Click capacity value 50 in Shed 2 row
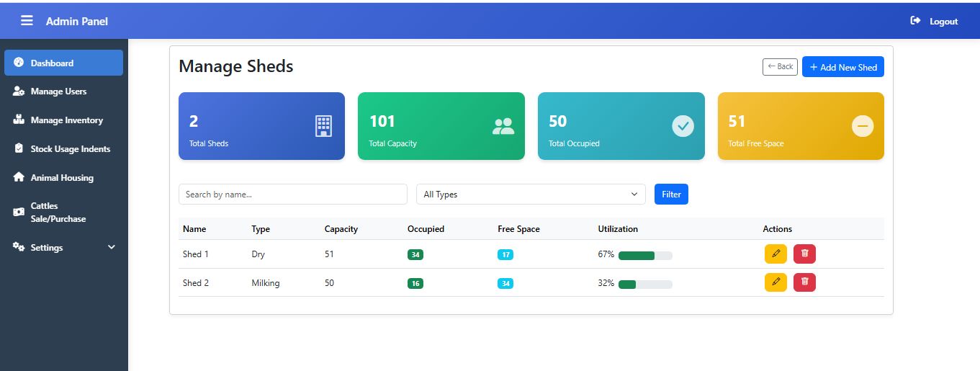Viewport: 980px width, 371px height. pos(329,283)
